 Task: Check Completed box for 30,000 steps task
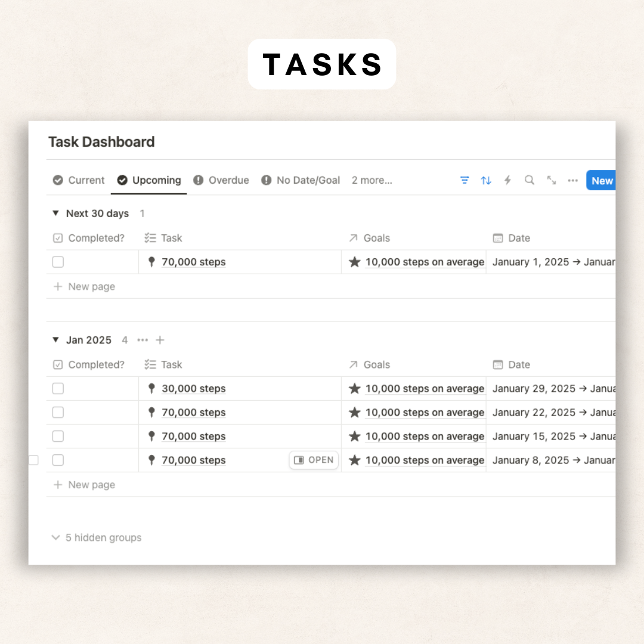point(58,389)
